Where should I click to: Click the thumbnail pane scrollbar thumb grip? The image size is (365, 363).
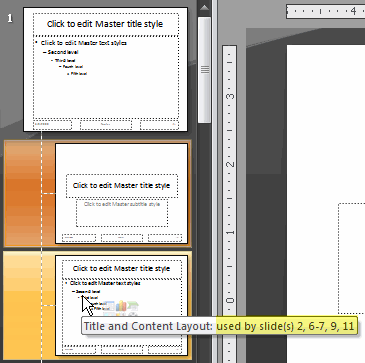point(204,69)
